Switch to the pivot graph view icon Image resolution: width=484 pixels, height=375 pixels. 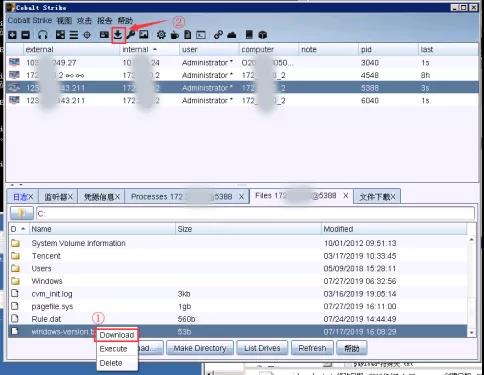click(x=60, y=35)
